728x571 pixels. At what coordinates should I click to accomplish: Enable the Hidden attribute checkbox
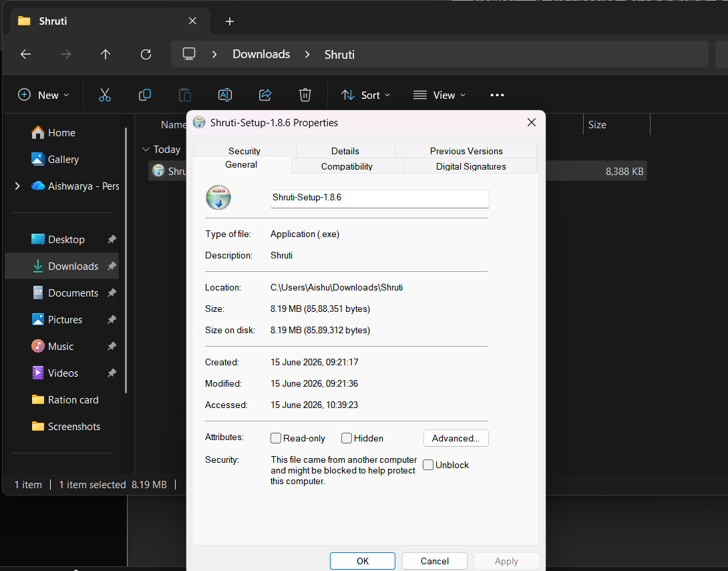(x=347, y=438)
